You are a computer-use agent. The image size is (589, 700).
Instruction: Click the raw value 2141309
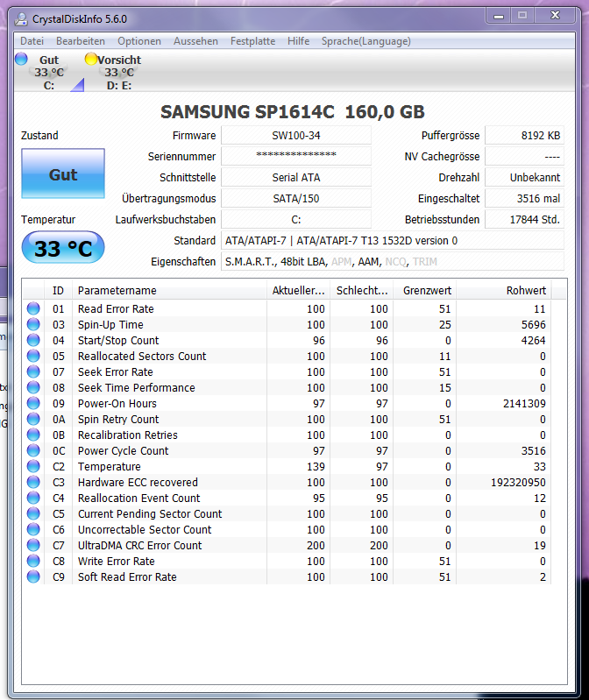point(524,404)
